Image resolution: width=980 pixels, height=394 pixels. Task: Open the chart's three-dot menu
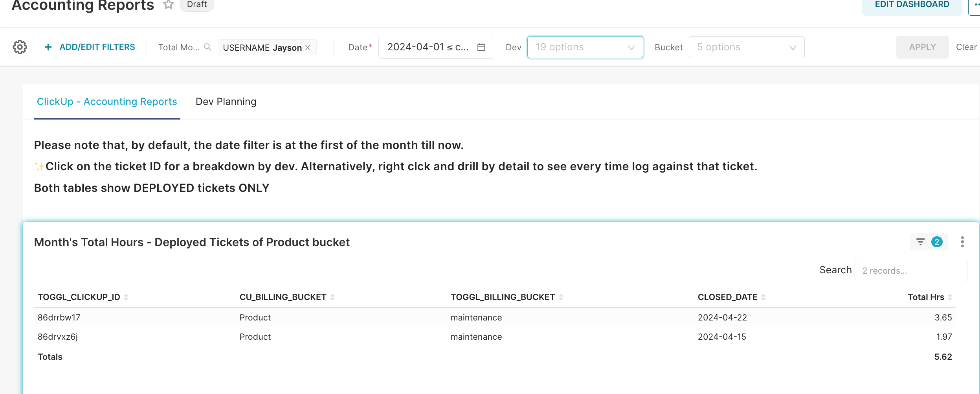coord(962,242)
